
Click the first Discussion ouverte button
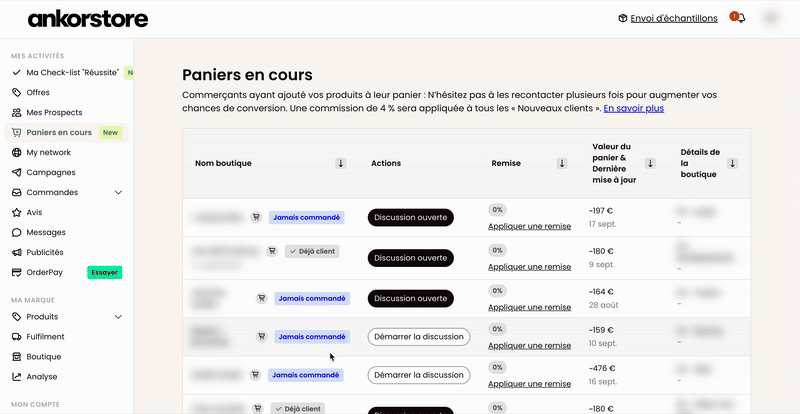[x=410, y=217]
